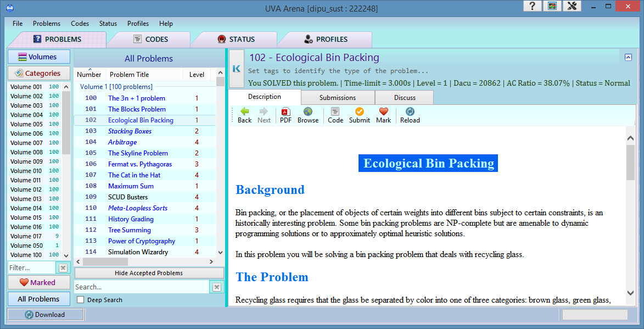The width and height of the screenshot is (644, 329).
Task: Click Hide Accepted Problems button
Action: click(149, 273)
